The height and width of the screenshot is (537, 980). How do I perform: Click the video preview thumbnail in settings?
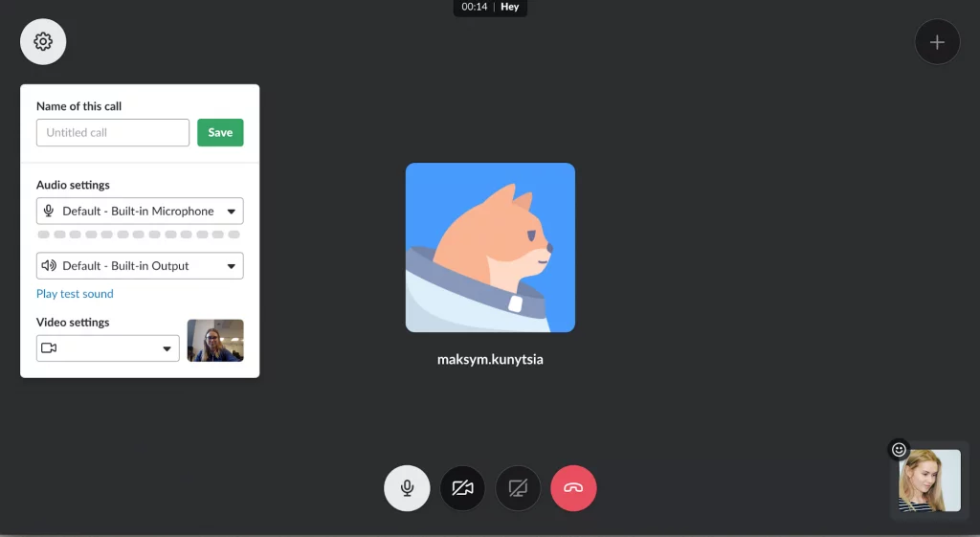click(215, 341)
